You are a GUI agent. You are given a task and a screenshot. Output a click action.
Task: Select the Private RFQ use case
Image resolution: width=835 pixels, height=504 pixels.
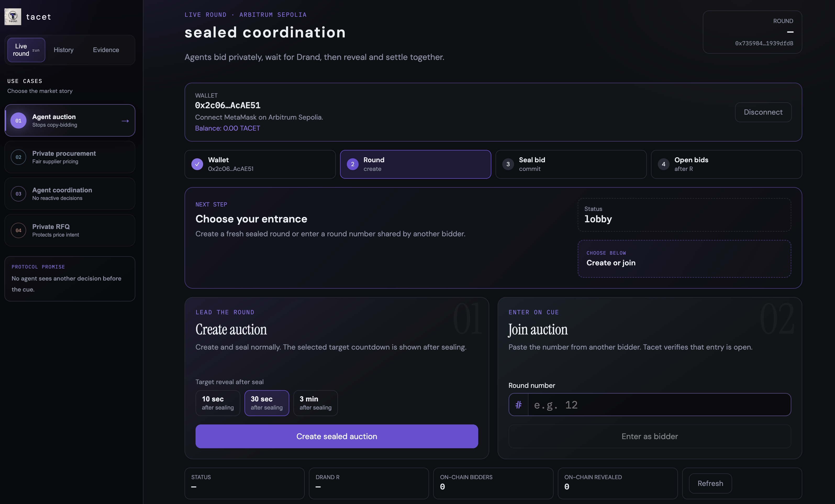tap(70, 230)
